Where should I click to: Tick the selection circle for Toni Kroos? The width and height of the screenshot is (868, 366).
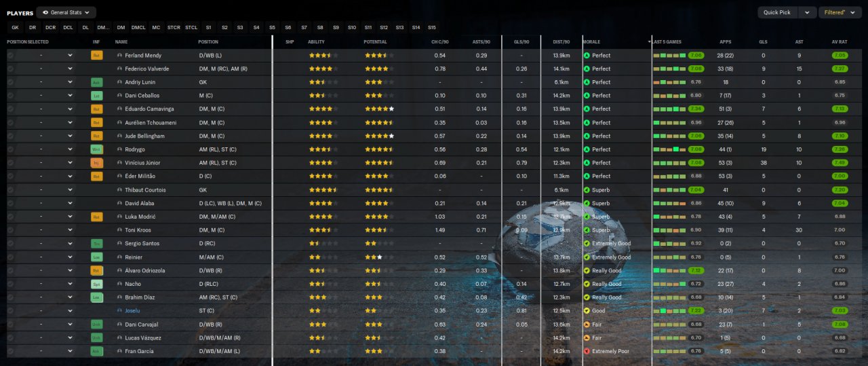[x=10, y=230]
